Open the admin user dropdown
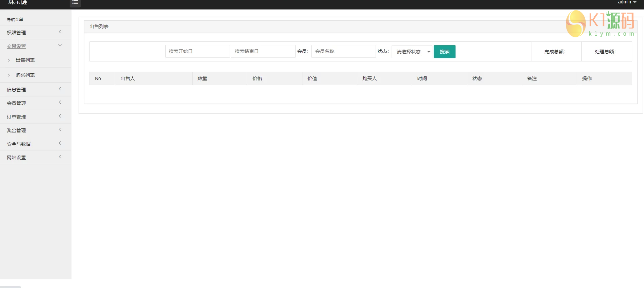The image size is (644, 288). point(627,2)
